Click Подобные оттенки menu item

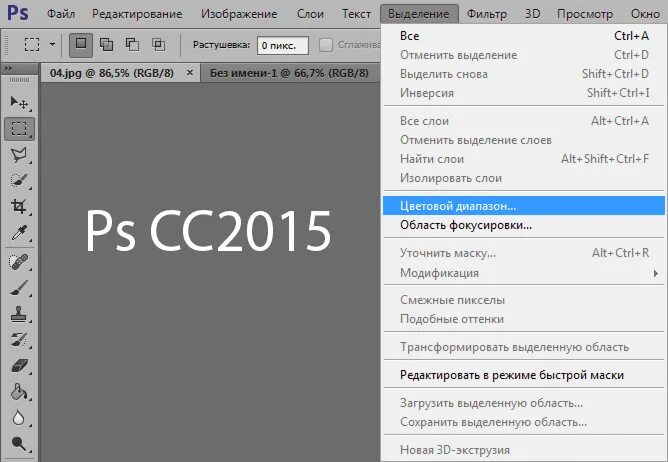524,319
